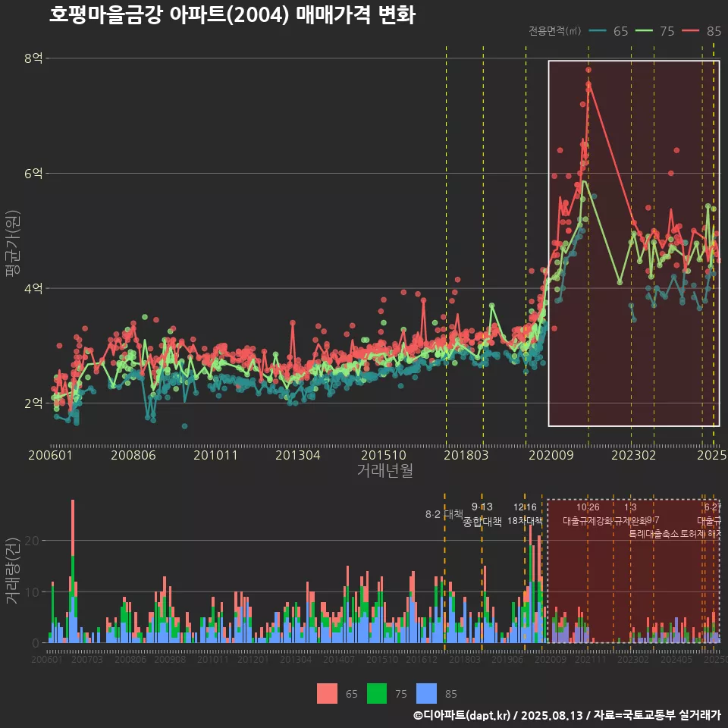Click the 자료=국토교통부 실거래가 footer text
The image size is (728, 728).
coord(657,715)
